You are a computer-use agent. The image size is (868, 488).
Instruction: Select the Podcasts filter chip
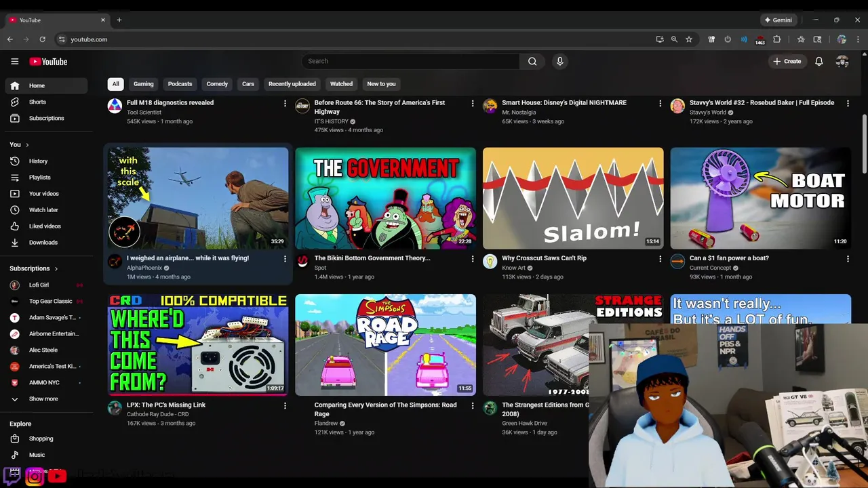(x=180, y=84)
